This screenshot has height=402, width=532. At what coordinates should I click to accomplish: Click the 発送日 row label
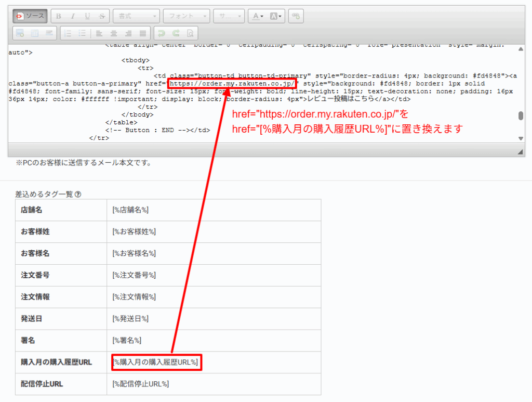32,319
